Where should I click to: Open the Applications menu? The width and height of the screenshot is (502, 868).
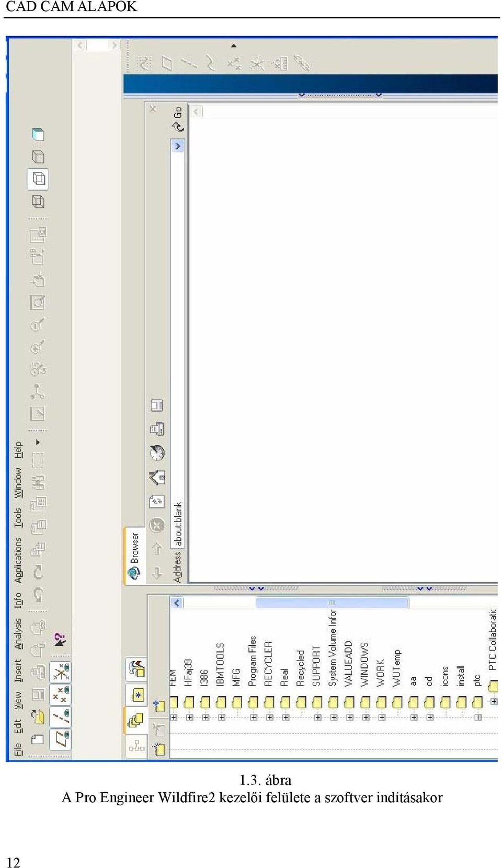point(18,560)
